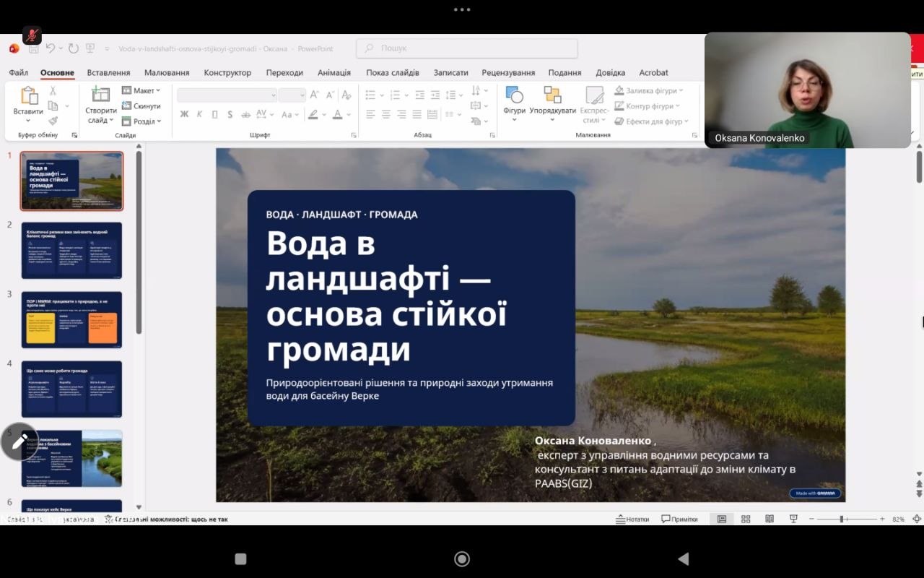Screen dimensions: 924x578
Task: Click the Arrange (Упорядкувати) icon
Action: 552,95
